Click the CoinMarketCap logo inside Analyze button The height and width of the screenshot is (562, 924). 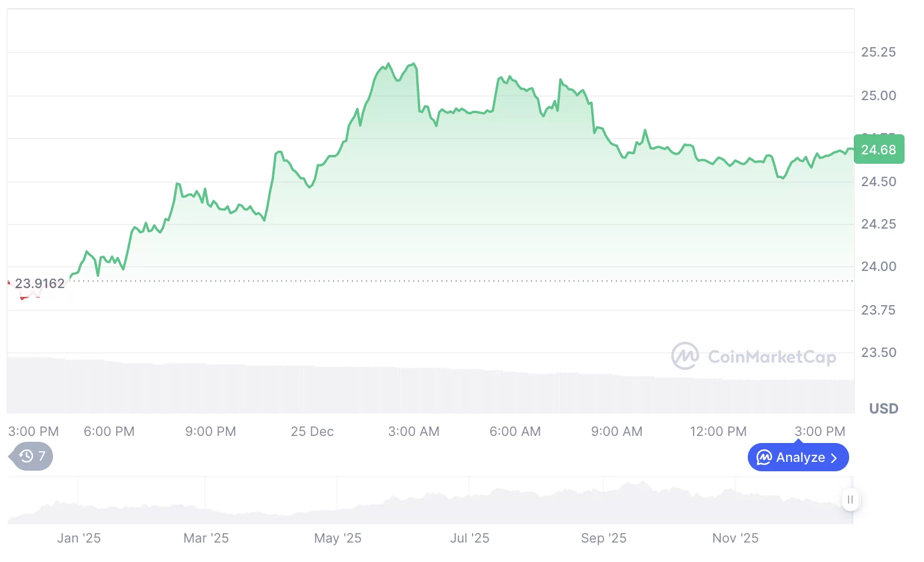tap(764, 458)
